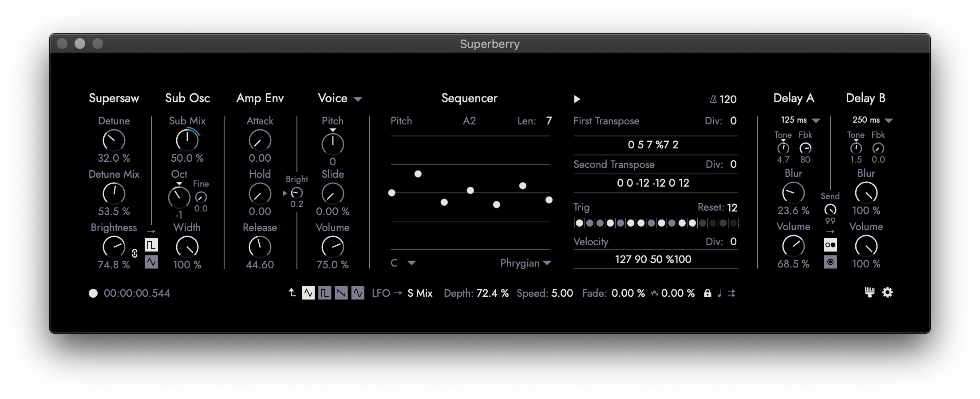Toggle the sub oscillator square wave button

click(x=151, y=245)
